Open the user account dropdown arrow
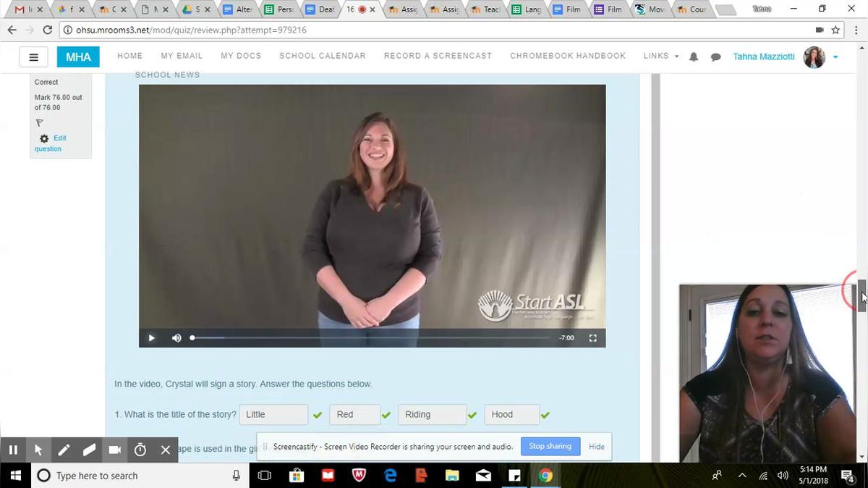 pyautogui.click(x=835, y=56)
